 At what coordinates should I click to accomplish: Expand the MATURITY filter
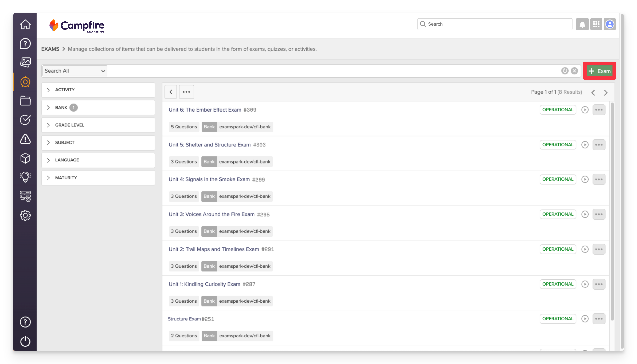[98, 178]
